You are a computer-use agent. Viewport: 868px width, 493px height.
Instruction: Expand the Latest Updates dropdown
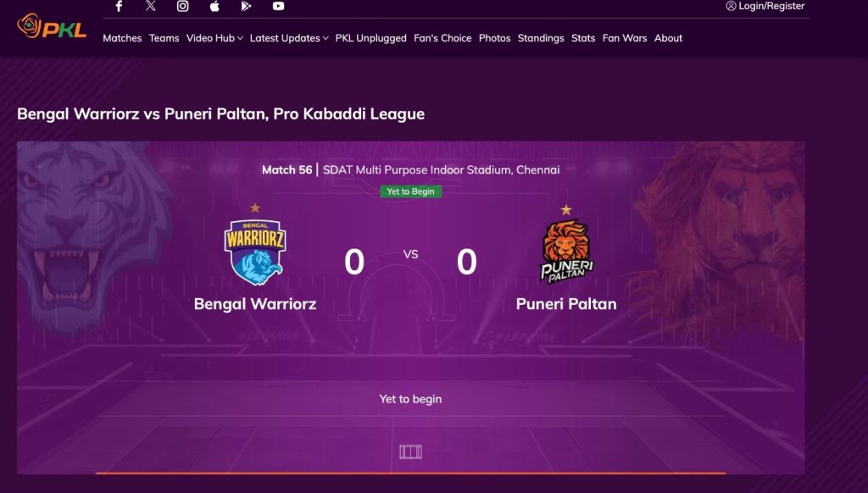[x=289, y=38]
